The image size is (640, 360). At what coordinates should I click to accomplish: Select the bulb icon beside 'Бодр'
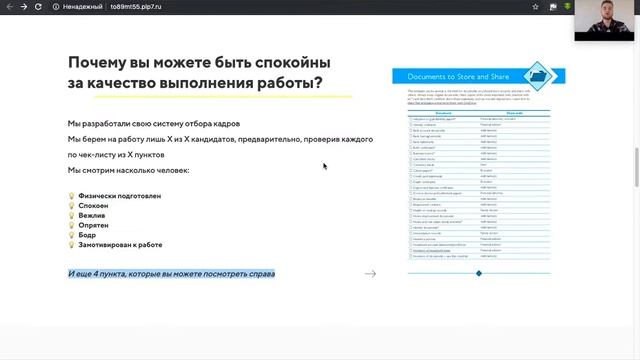tap(71, 235)
